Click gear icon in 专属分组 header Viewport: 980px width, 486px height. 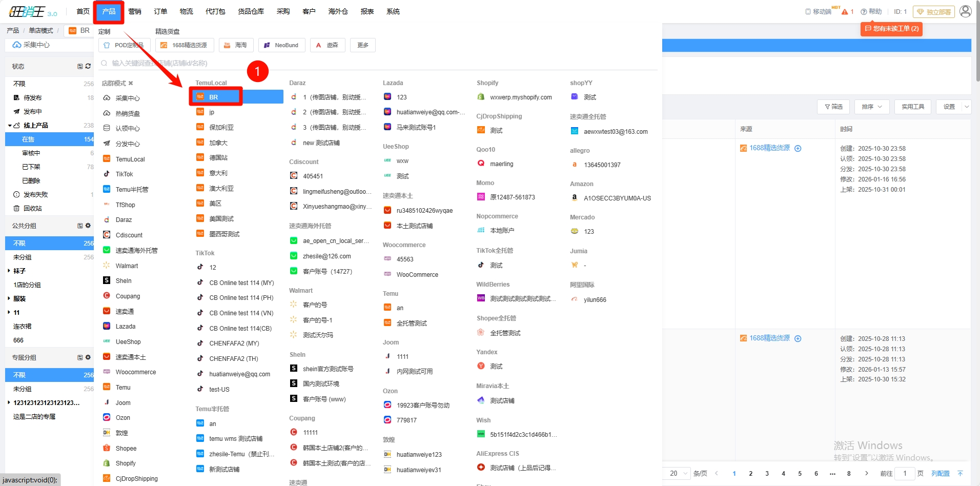point(88,357)
